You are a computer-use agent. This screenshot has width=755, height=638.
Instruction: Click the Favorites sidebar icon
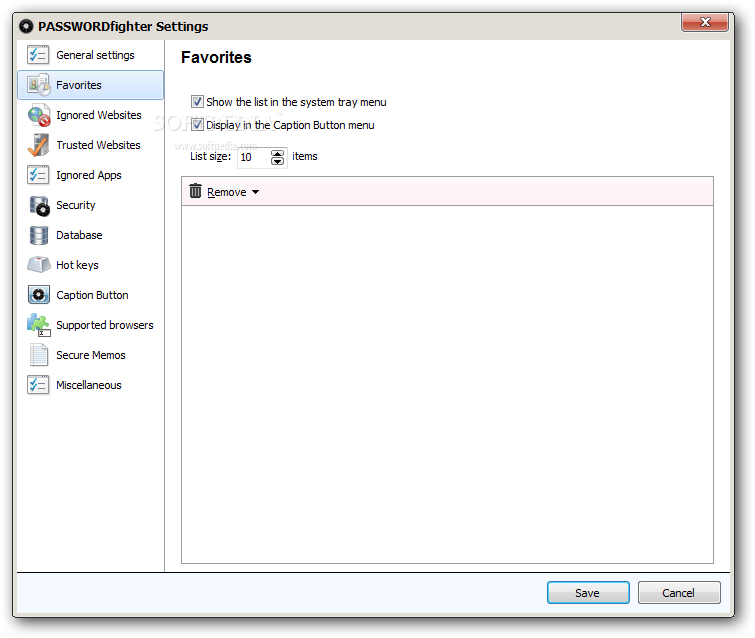[39, 85]
